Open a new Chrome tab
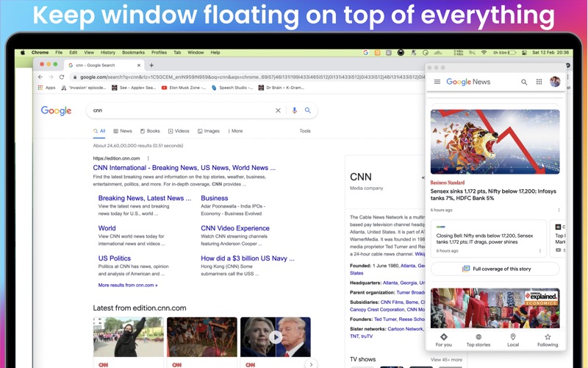588x368 pixels. [x=151, y=66]
